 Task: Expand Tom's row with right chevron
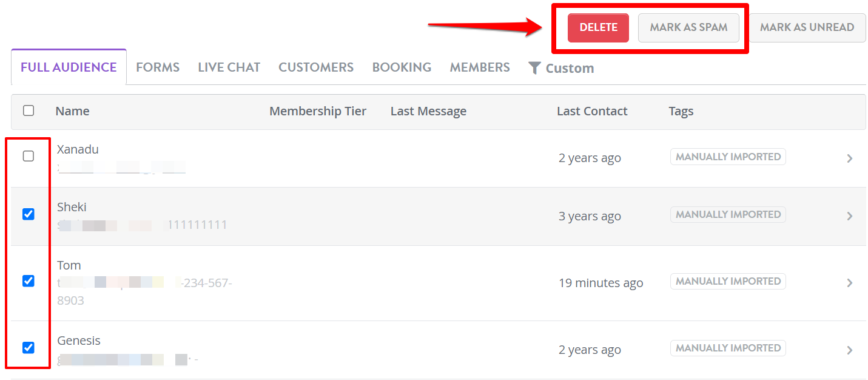(x=849, y=283)
